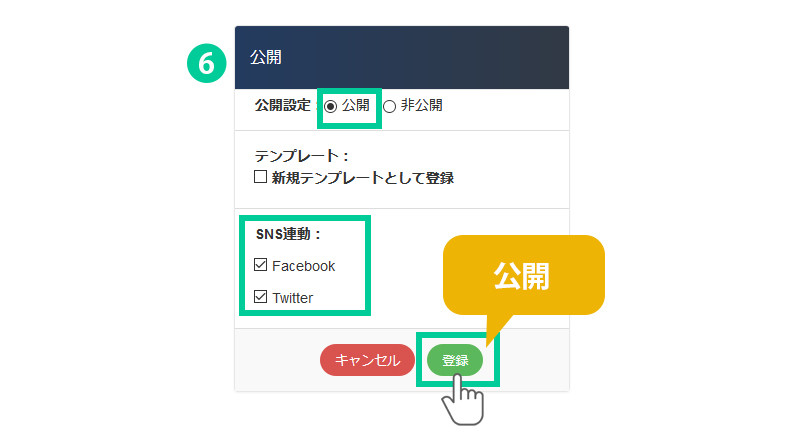Select the 公開 radio button
Screen dimensions: 800x435
point(331,105)
